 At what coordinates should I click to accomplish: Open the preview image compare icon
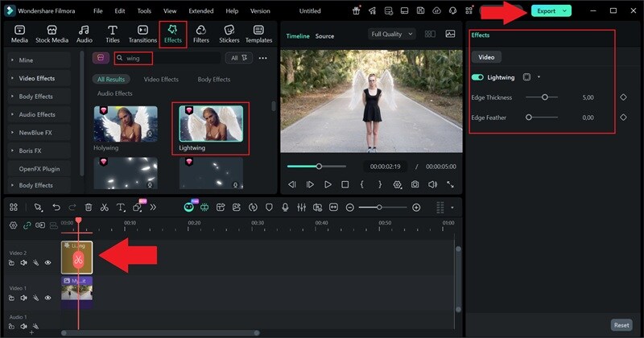[x=450, y=34]
